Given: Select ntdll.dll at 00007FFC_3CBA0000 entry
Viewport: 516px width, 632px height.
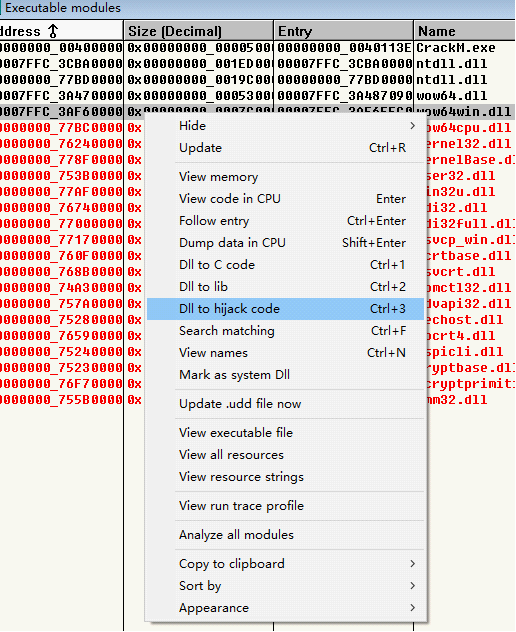Looking at the screenshot, I should pyautogui.click(x=257, y=64).
